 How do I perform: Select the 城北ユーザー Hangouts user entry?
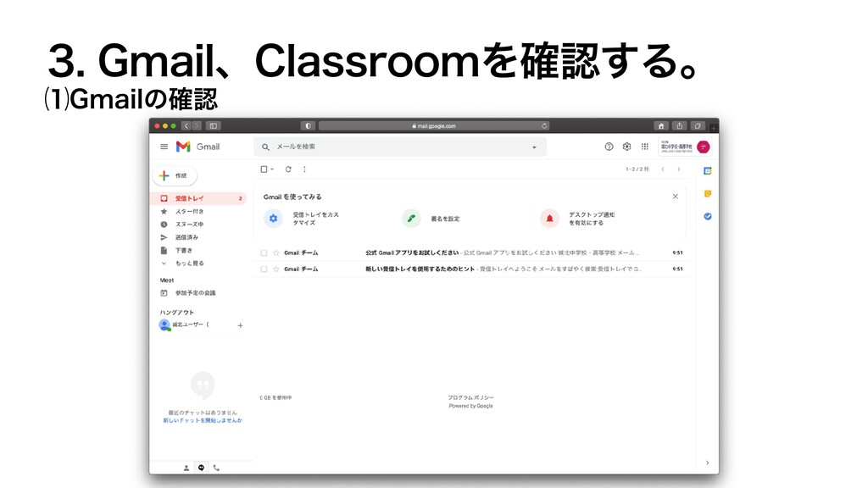coord(191,324)
